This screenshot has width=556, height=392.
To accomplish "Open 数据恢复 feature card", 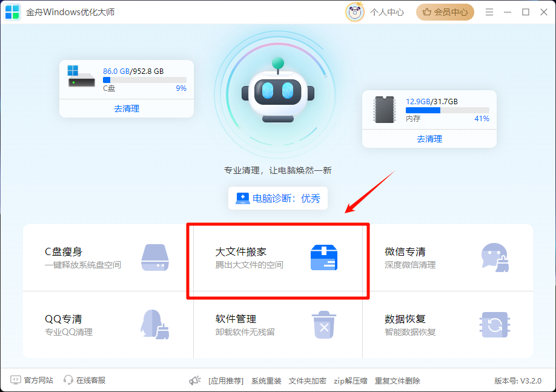I will click(448, 325).
